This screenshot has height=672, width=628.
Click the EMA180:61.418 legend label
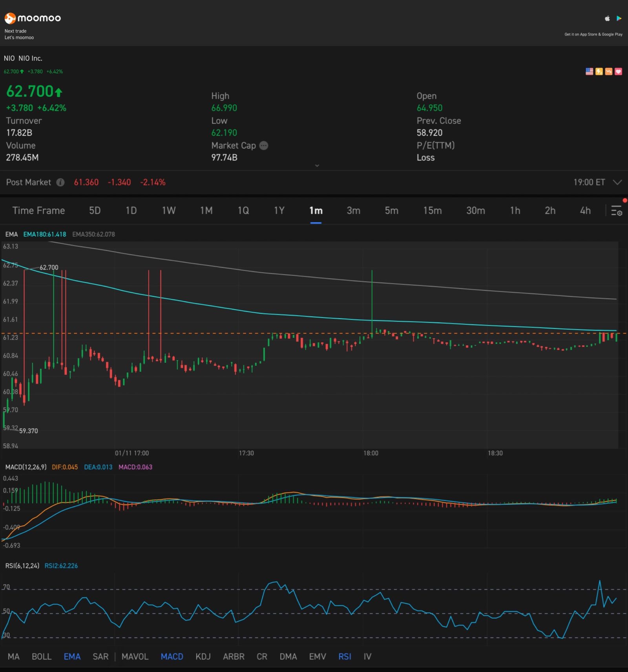pos(45,234)
